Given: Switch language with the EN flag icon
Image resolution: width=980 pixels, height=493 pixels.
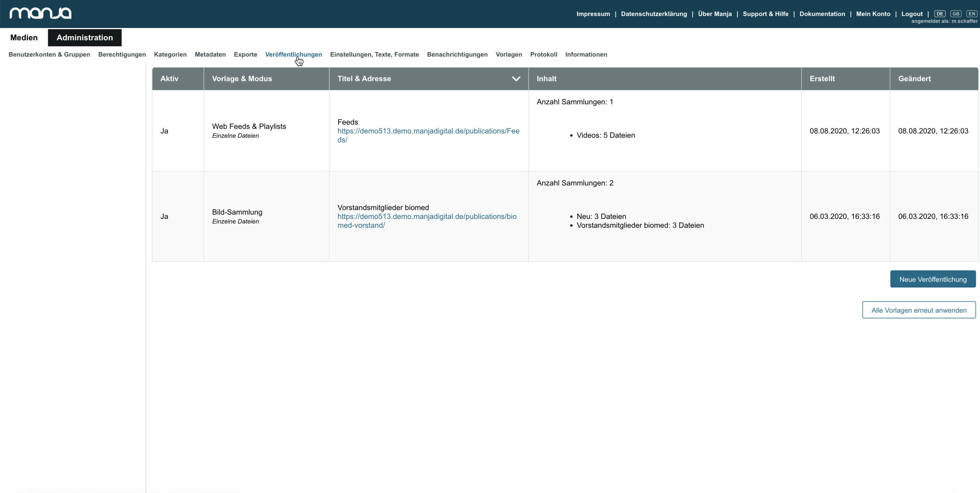Looking at the screenshot, I should coord(972,14).
